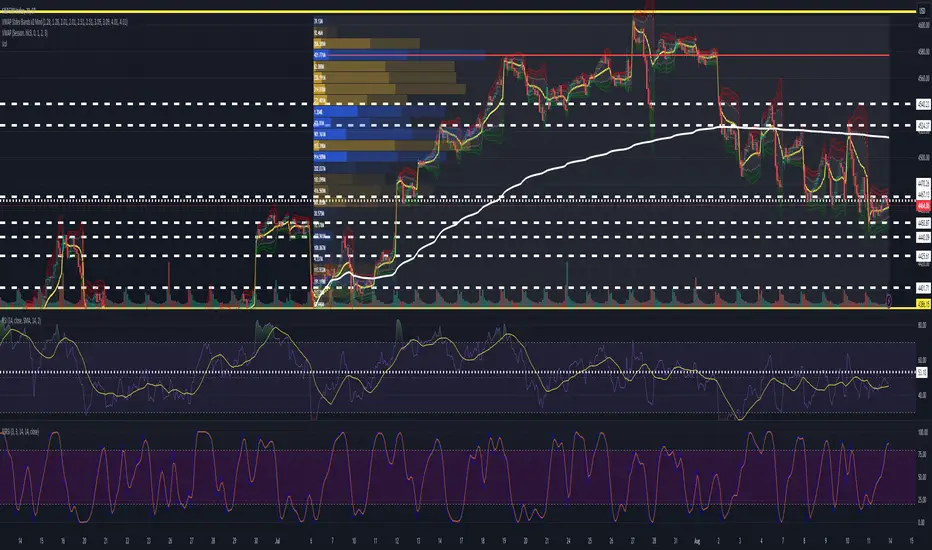Click the purple event marker icon above time axis
Screen dimensions: 932x550
pos(889,300)
